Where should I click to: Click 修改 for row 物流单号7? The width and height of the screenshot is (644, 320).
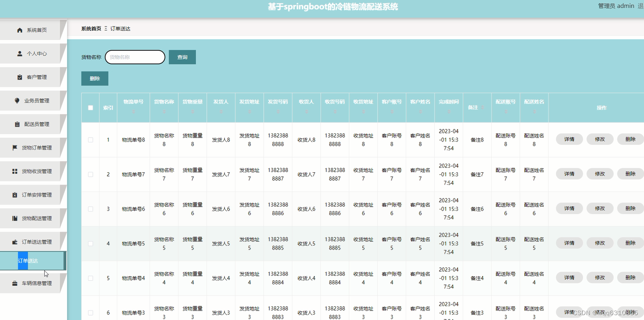(600, 174)
